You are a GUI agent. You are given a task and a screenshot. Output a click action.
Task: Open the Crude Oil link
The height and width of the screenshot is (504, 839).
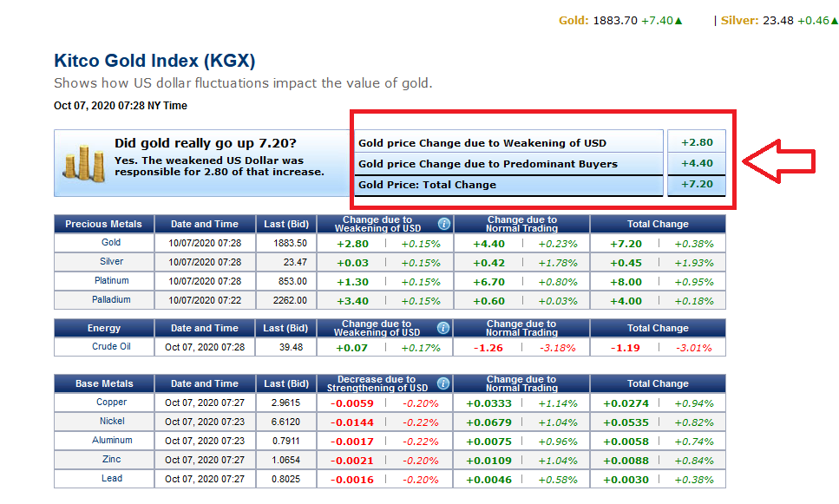111,347
